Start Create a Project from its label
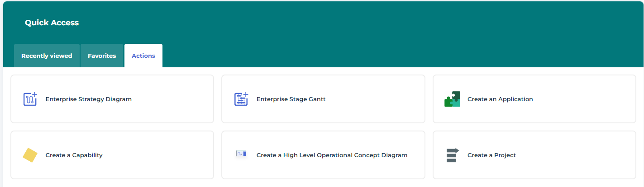This screenshot has height=187, width=644. [491, 155]
